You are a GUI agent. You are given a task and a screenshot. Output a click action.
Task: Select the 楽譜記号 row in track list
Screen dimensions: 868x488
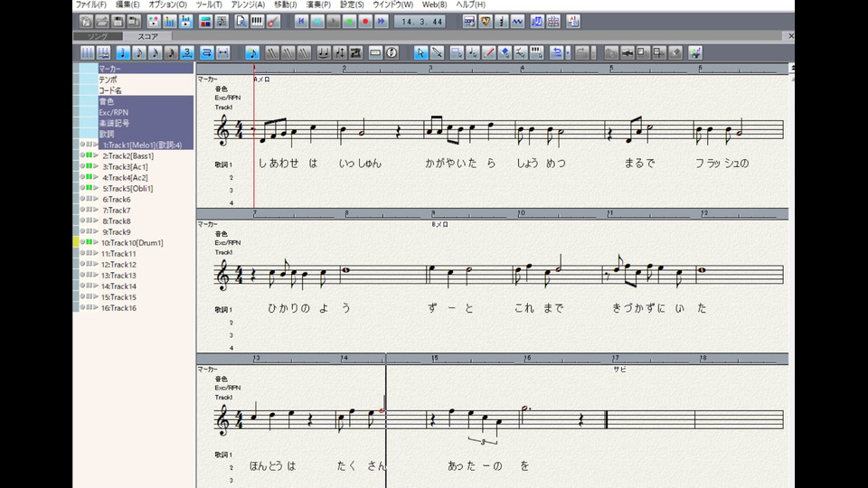click(x=146, y=123)
